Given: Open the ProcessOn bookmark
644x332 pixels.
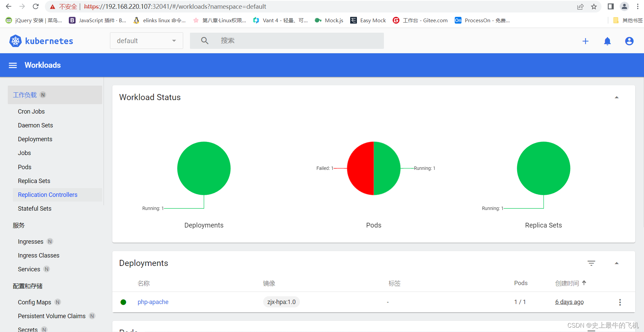Looking at the screenshot, I should click(482, 20).
